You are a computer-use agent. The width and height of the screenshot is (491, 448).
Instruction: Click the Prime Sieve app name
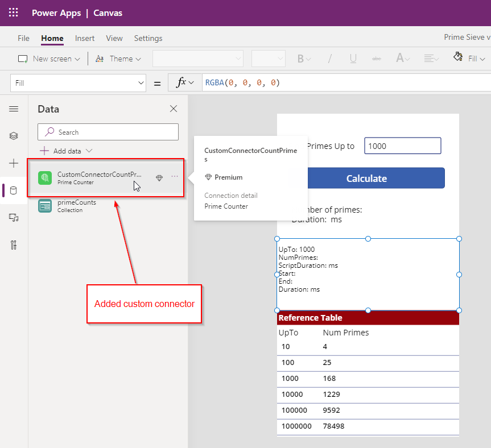[x=467, y=37]
